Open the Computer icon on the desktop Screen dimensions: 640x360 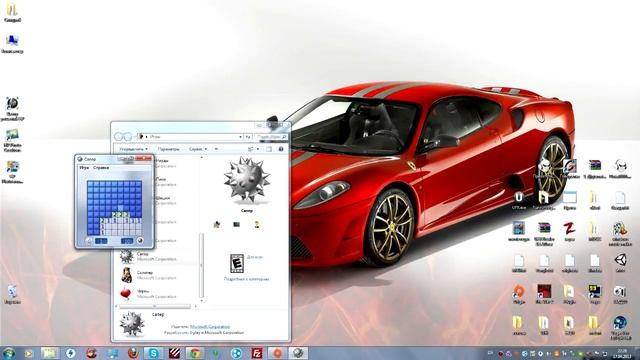tap(12, 44)
